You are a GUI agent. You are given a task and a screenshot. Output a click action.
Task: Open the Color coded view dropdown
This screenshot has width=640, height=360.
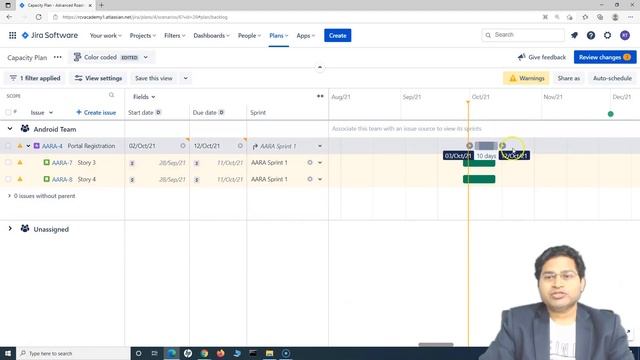pos(111,57)
